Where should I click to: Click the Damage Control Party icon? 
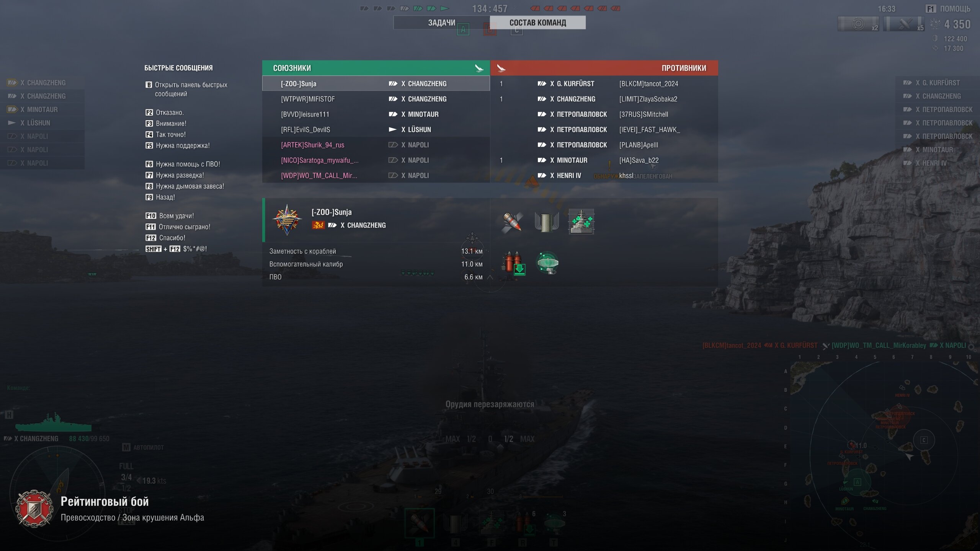click(x=547, y=222)
